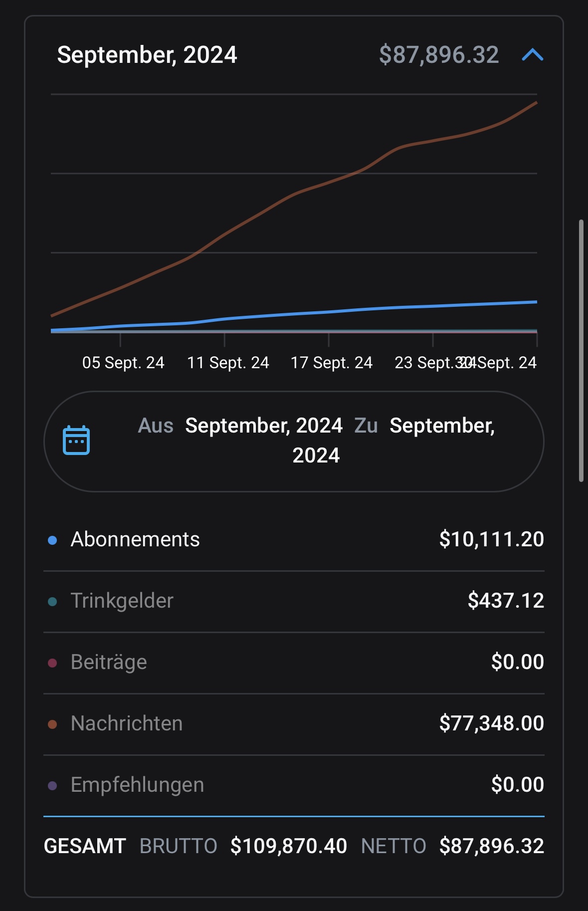Toggle the Abonnements blue legend dot
Image resolution: width=588 pixels, height=911 pixels.
click(x=52, y=540)
